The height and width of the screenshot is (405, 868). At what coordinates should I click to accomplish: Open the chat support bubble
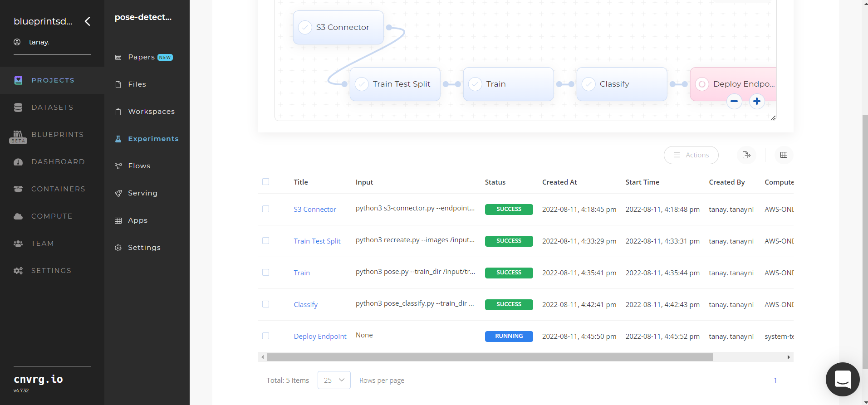[843, 379]
